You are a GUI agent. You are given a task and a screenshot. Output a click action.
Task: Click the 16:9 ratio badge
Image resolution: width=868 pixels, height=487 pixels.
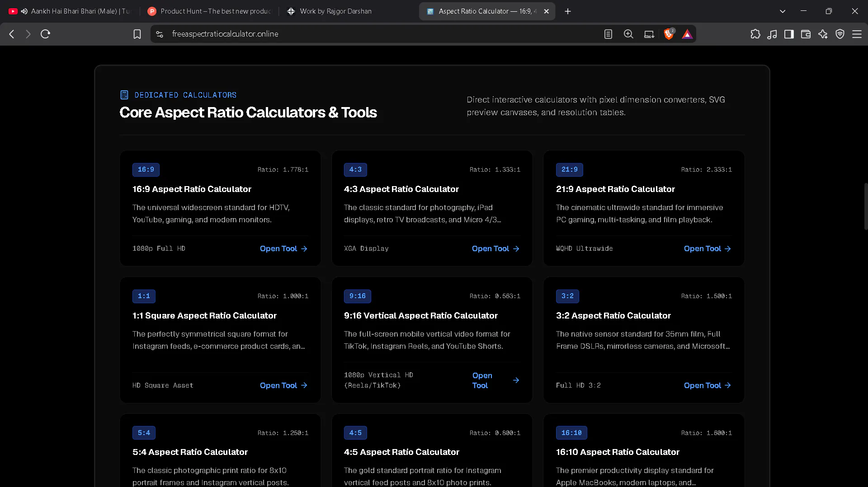click(146, 169)
